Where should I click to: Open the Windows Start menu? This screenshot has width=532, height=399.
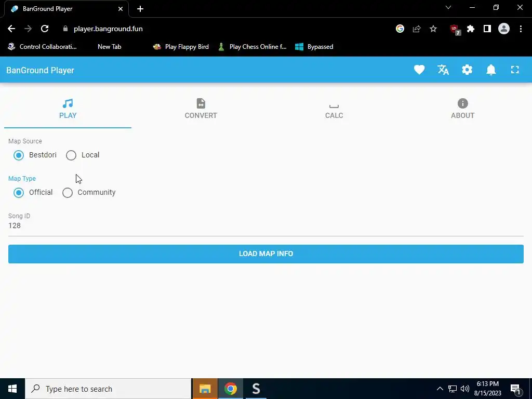click(12, 389)
